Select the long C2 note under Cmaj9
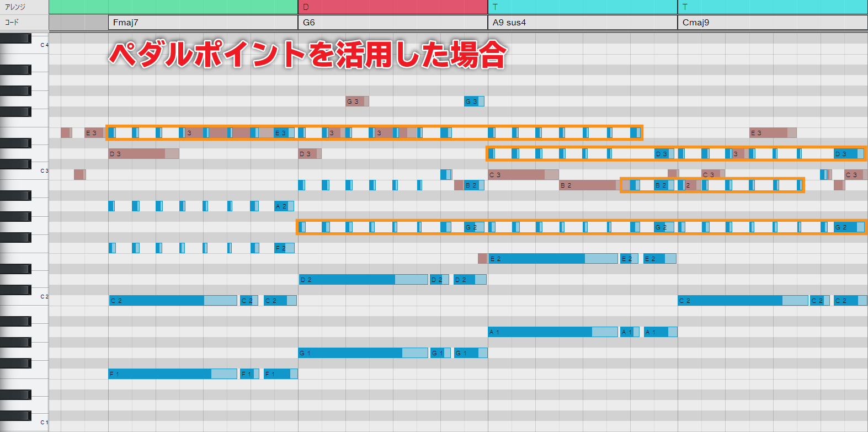Image resolution: width=868 pixels, height=432 pixels. coord(743,301)
